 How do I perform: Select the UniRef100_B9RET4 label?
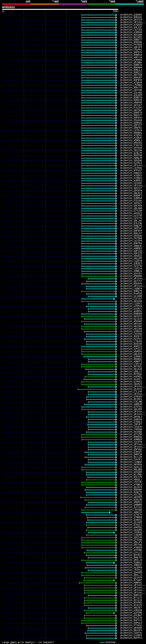131,65
